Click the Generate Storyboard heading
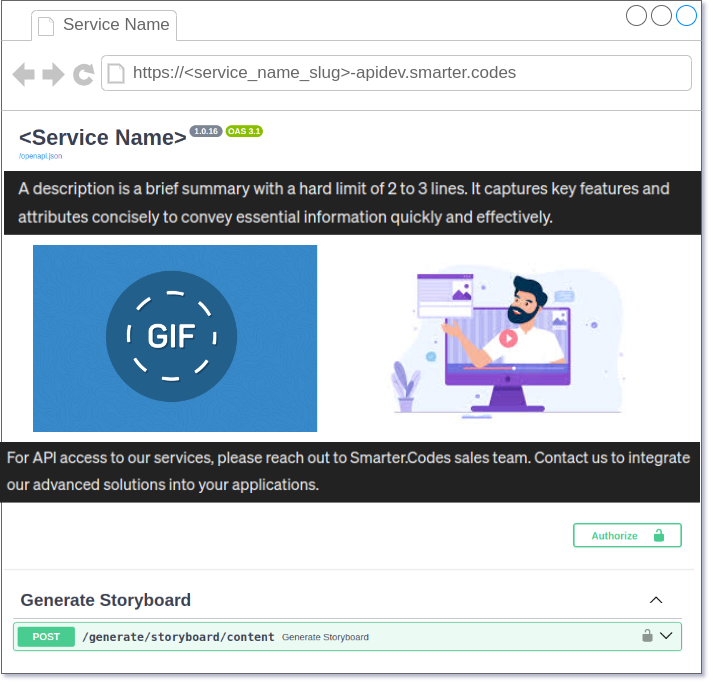713x686 pixels. (x=105, y=600)
